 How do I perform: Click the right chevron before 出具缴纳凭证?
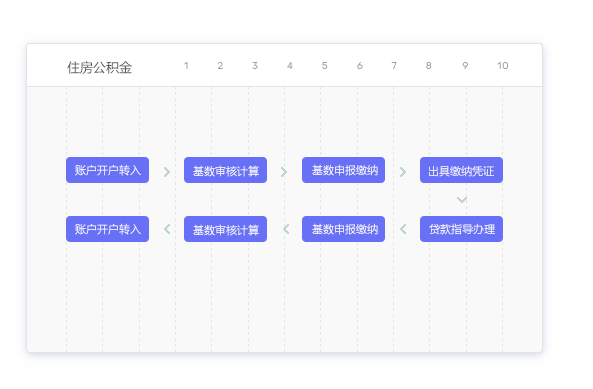(x=403, y=172)
